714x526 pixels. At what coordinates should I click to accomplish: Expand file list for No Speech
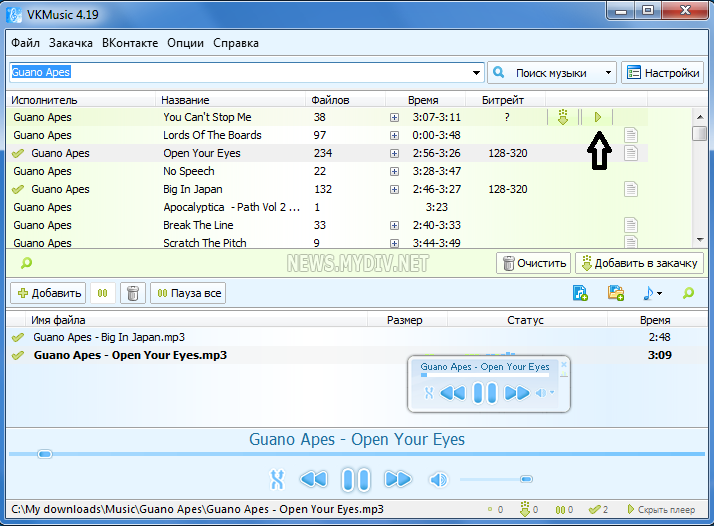(x=394, y=172)
